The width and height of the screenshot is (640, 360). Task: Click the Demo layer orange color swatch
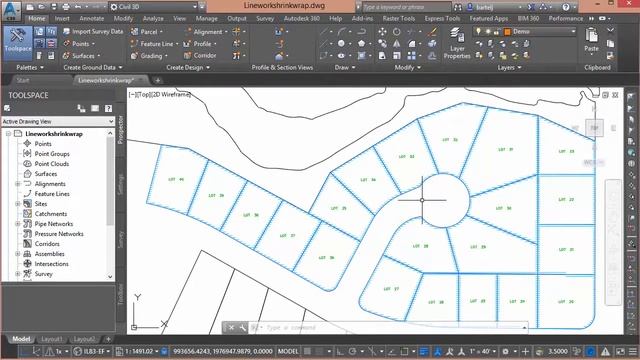(x=507, y=31)
